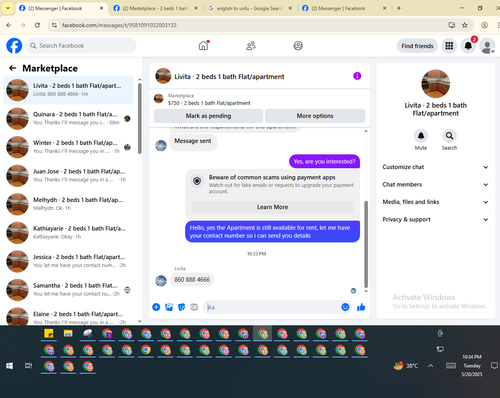Open the notifications bell
The width and height of the screenshot is (500, 398).
point(468,46)
